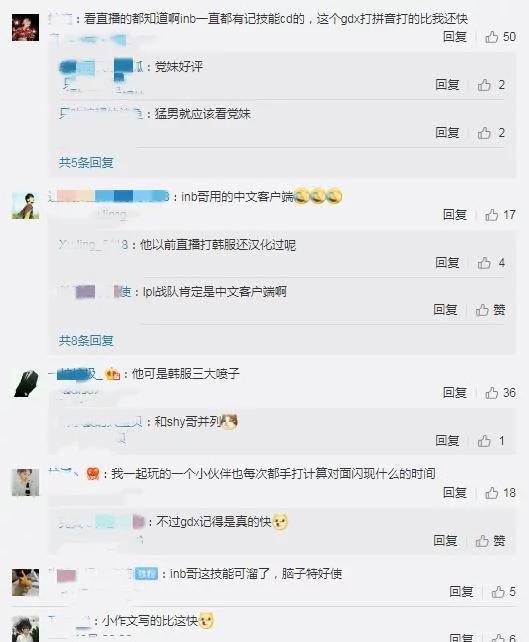
Task: Like the '他可是韩服三大喷子' comment with 36 likes
Action: point(500,393)
